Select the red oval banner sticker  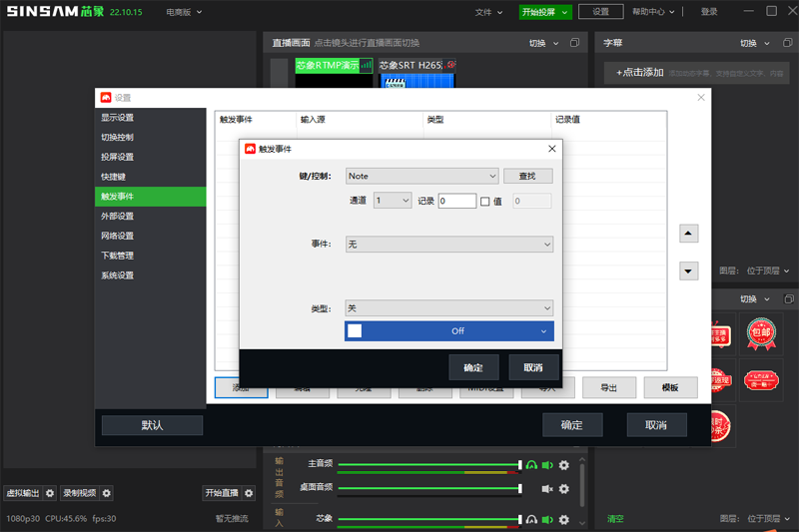761,379
